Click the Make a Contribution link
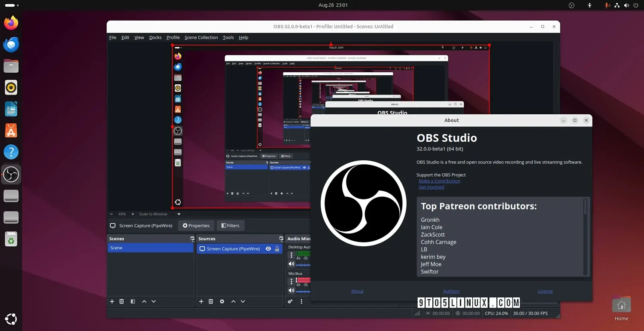The height and width of the screenshot is (331, 644). tap(439, 181)
